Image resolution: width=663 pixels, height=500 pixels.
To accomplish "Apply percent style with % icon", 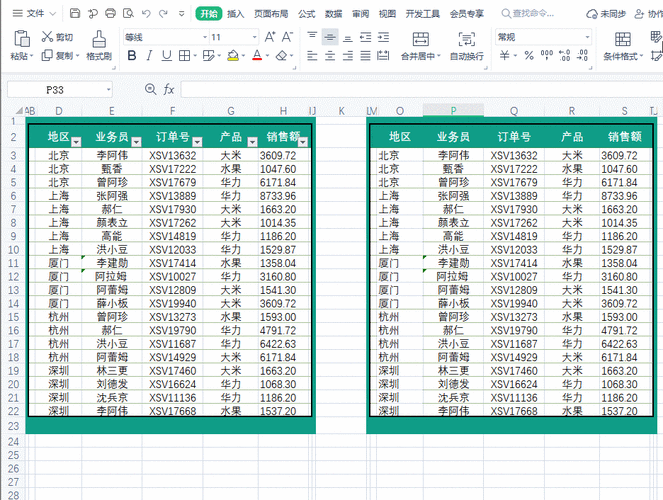I will (x=529, y=55).
